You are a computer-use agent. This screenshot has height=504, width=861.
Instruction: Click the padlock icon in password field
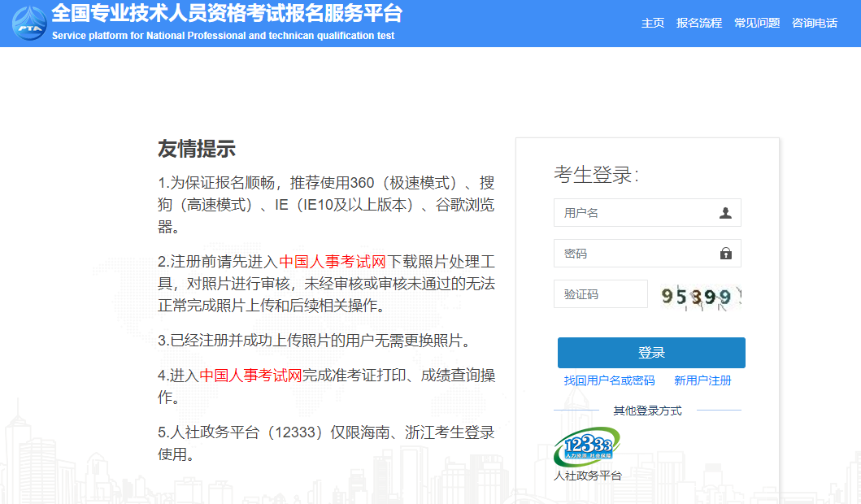(x=725, y=254)
